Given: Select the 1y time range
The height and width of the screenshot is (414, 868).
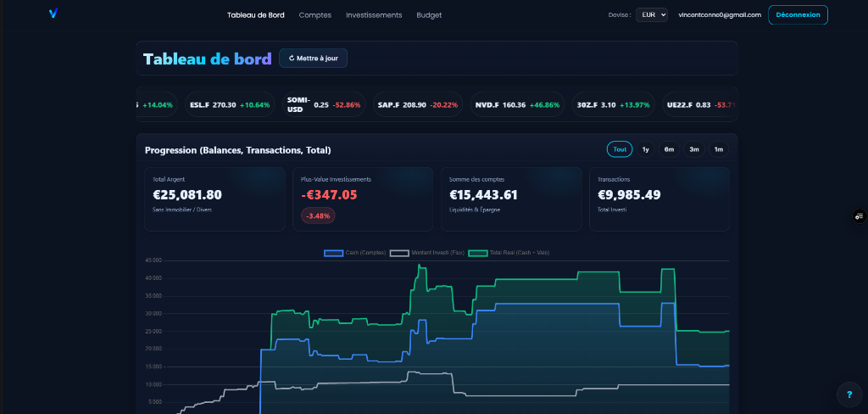Looking at the screenshot, I should 646,149.
